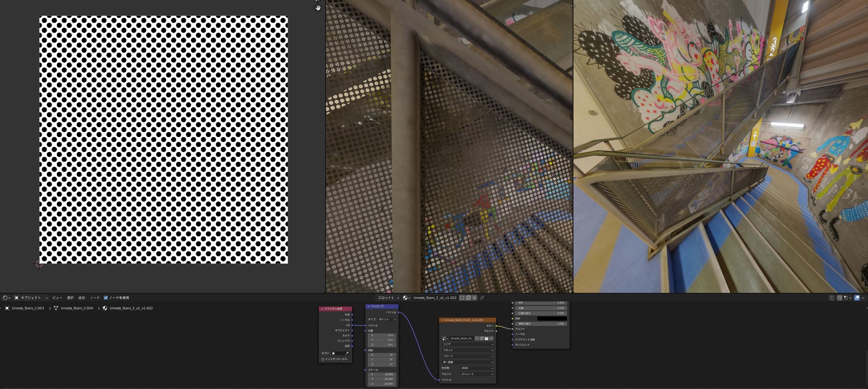Screen dimensions: 868x389
Task: Click the black 放射 emission color swatch
Action: pos(552,318)
